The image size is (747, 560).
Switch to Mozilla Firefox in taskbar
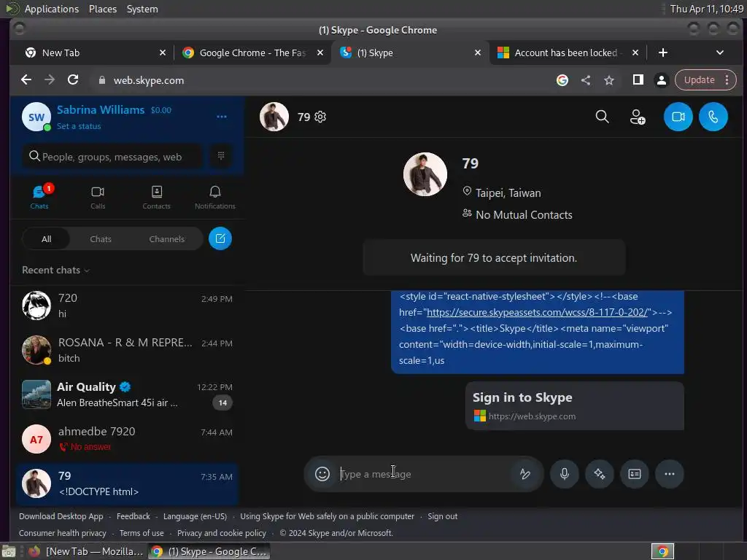pyautogui.click(x=86, y=551)
